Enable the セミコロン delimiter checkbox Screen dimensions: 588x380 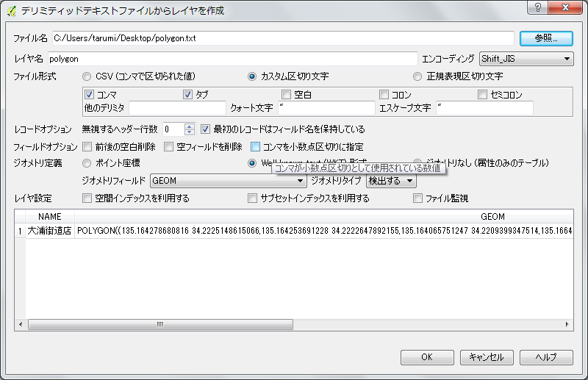click(483, 95)
